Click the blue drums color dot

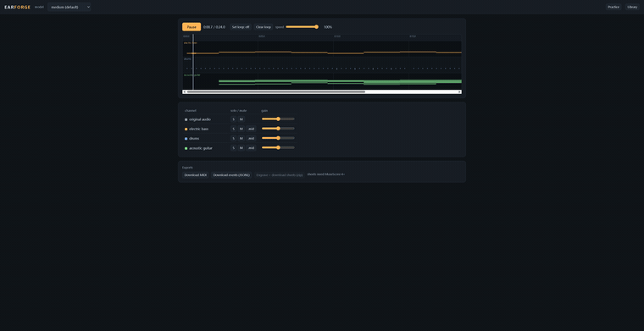point(186,139)
